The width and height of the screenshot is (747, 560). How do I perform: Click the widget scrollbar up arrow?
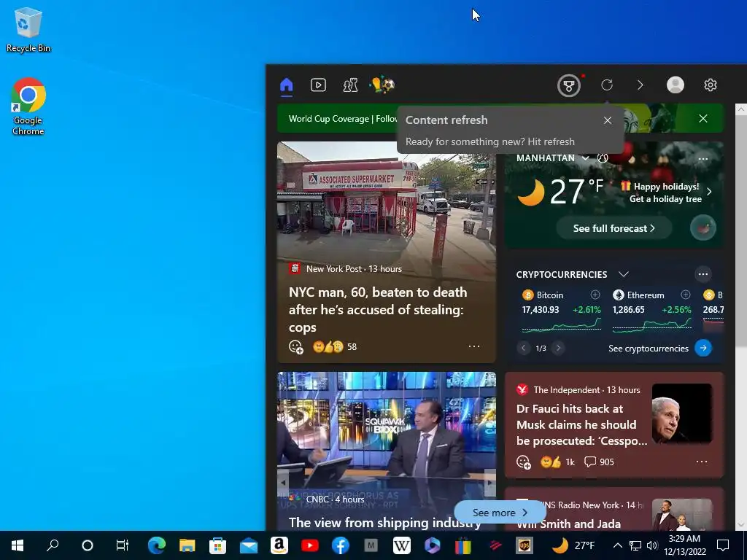point(741,109)
